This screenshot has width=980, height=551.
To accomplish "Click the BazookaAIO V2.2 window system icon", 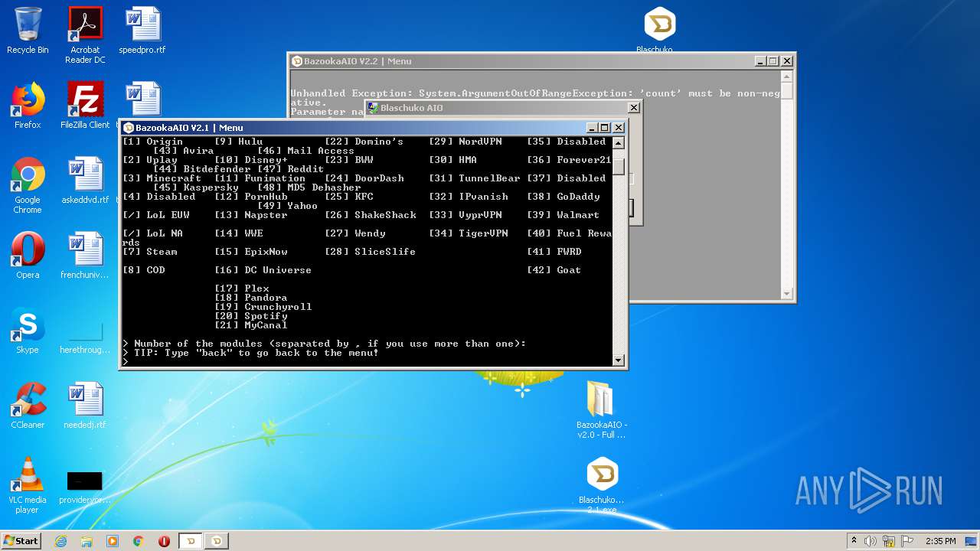I will click(297, 61).
